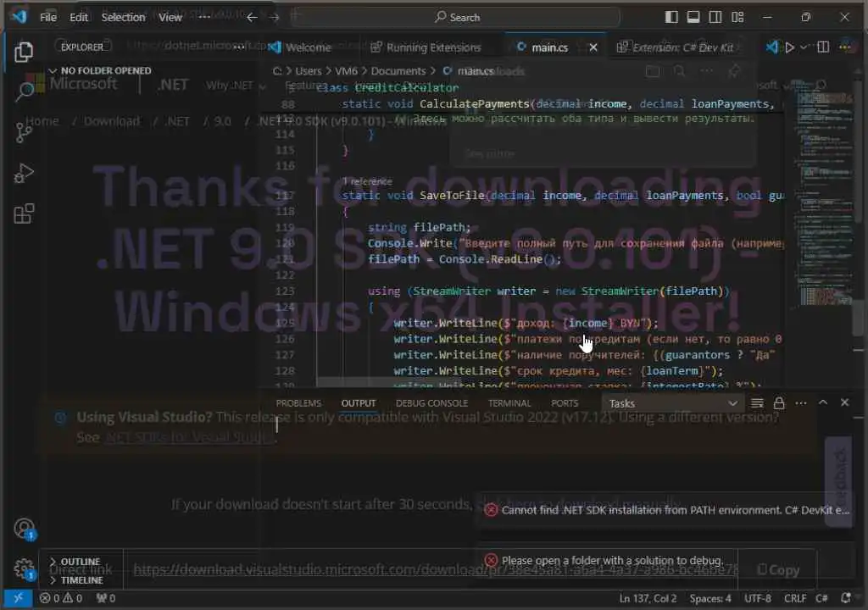Switch to the Running Extensions tab
This screenshot has height=610, width=868.
point(426,47)
